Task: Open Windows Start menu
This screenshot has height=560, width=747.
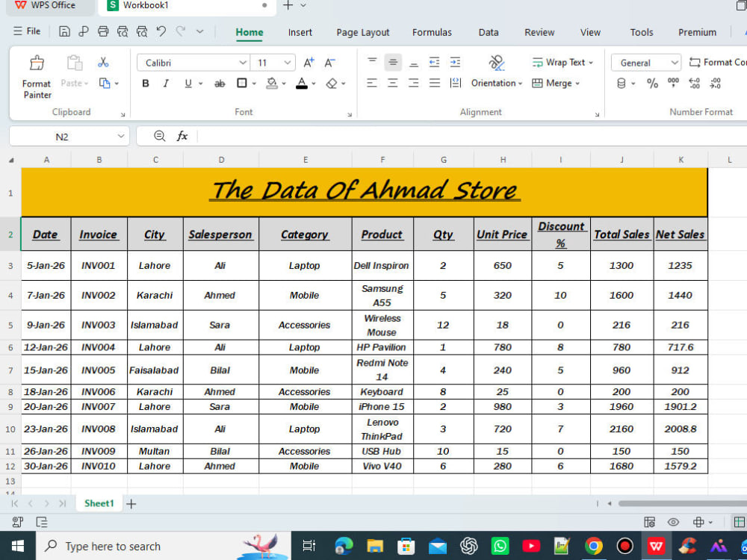Action: click(18, 546)
